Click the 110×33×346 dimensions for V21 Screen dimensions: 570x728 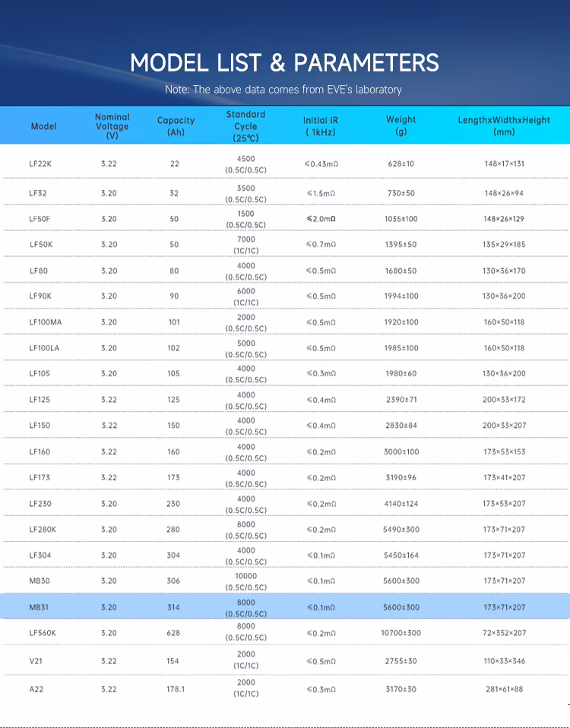504,660
